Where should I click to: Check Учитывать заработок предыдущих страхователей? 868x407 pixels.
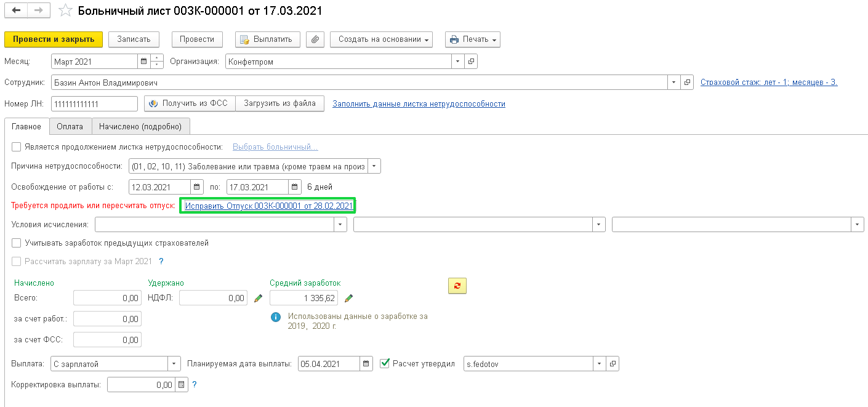(x=17, y=243)
